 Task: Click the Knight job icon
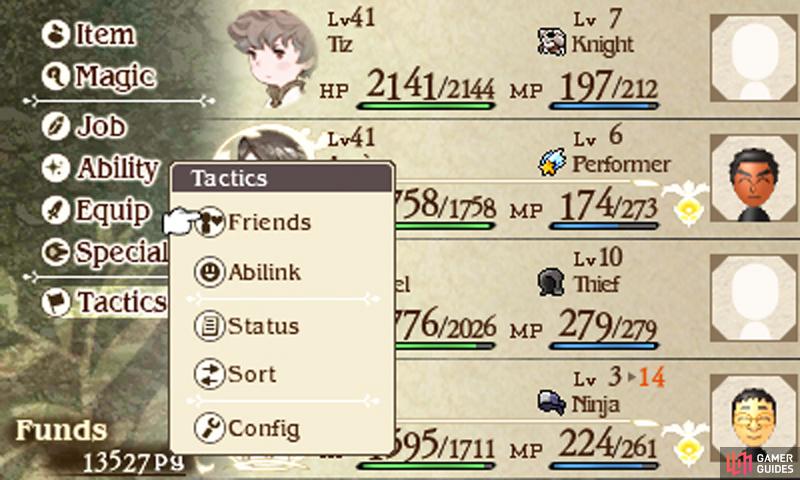pyautogui.click(x=552, y=42)
